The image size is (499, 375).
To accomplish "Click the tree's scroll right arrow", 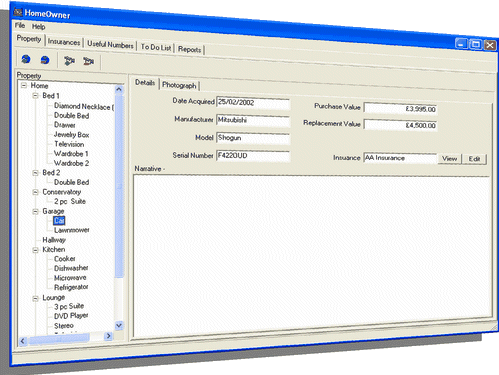I will pyautogui.click(x=108, y=336).
